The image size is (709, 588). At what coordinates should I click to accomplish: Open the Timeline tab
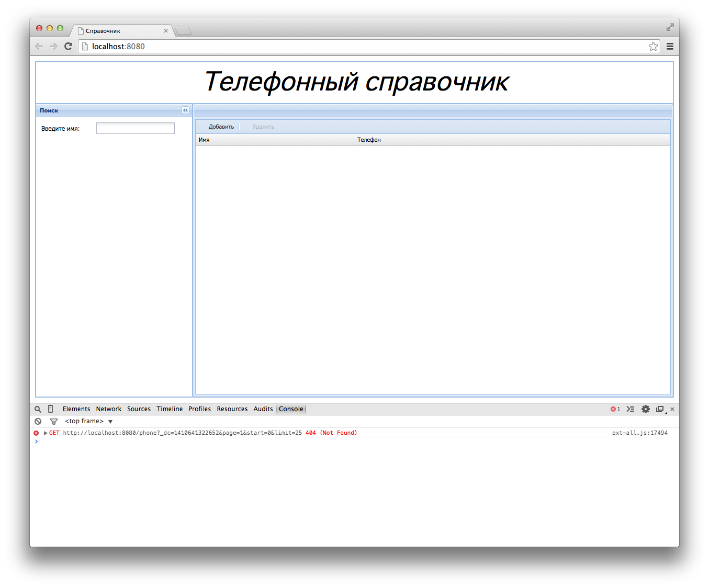click(x=170, y=409)
